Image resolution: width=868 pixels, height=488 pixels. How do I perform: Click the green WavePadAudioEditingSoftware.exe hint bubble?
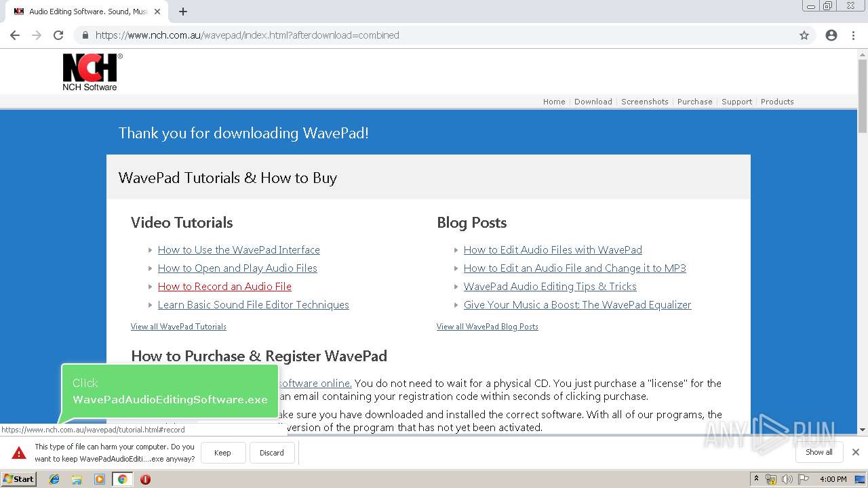click(170, 392)
